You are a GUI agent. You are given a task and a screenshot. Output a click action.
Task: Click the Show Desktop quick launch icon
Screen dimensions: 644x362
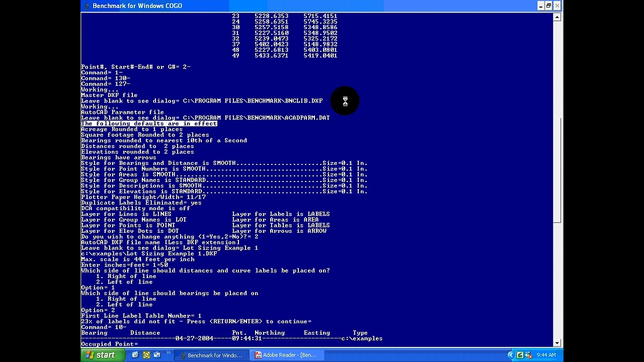(x=157, y=355)
